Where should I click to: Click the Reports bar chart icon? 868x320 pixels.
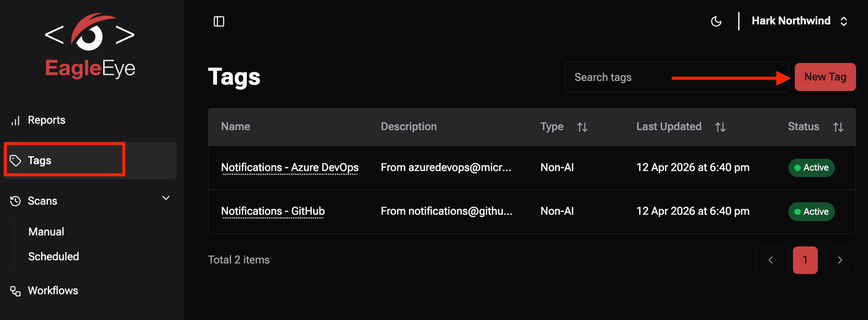tap(16, 120)
